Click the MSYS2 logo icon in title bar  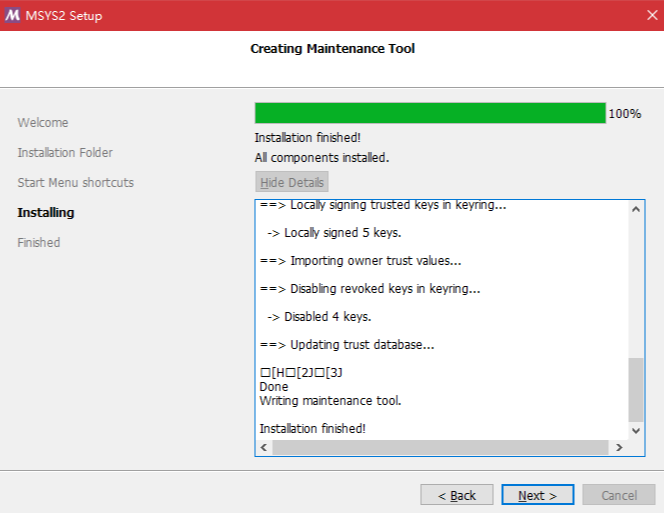coord(12,15)
